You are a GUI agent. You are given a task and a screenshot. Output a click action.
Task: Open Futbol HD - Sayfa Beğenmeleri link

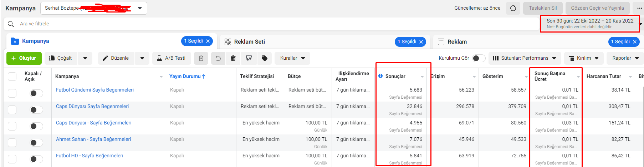[90, 156]
